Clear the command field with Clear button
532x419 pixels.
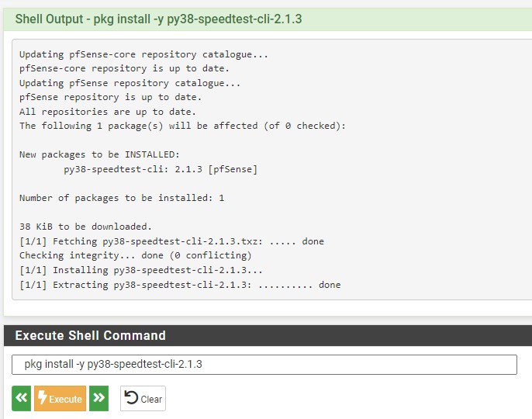pos(143,398)
